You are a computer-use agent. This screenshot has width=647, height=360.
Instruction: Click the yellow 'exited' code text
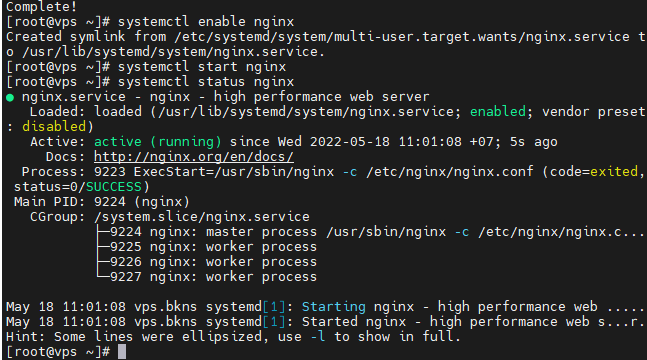[x=614, y=172]
